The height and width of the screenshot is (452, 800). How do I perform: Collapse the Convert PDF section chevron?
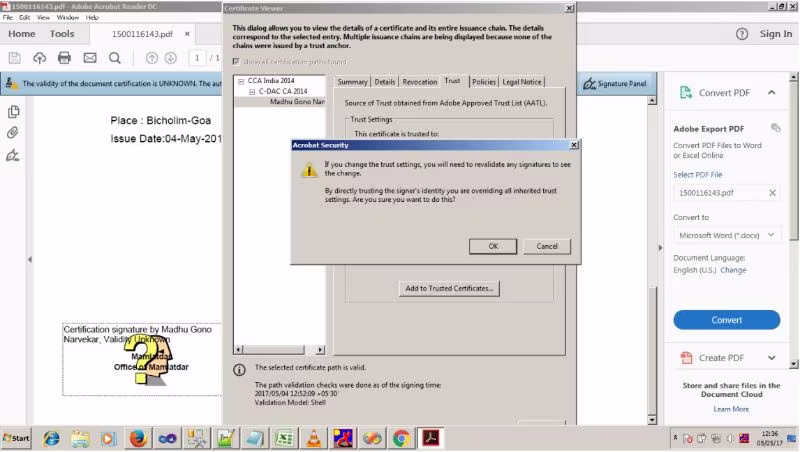(x=771, y=92)
